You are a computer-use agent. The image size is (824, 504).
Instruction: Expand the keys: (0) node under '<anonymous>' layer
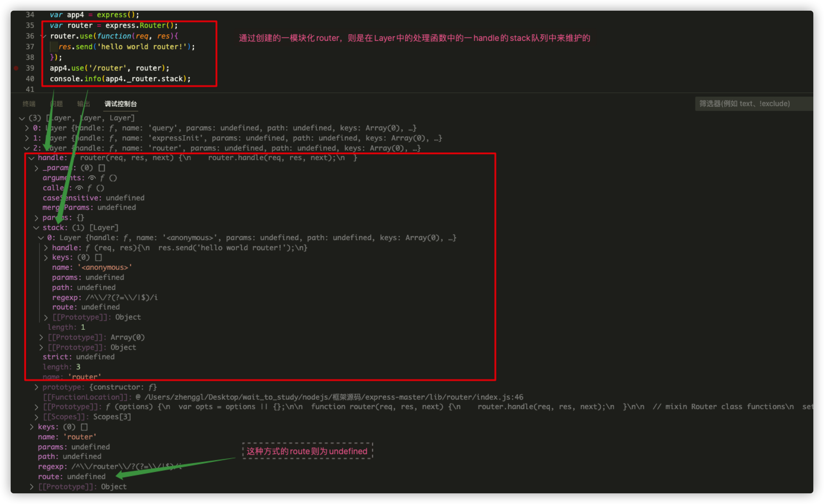coord(45,258)
